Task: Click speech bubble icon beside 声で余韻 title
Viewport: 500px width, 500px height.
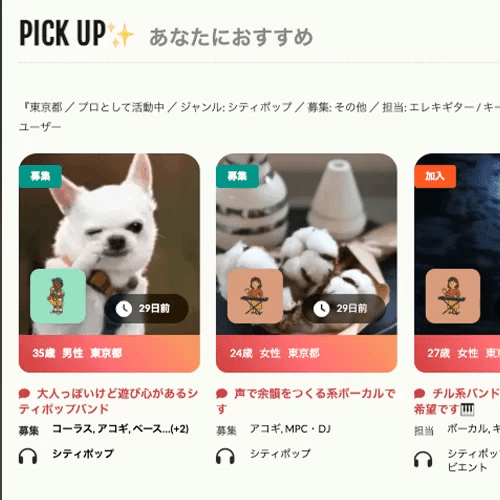Action: coord(222,394)
